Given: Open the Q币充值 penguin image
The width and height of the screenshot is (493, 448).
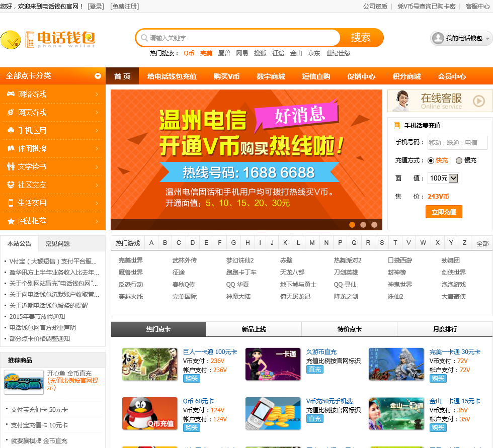Looking at the screenshot, I should click(x=150, y=413).
